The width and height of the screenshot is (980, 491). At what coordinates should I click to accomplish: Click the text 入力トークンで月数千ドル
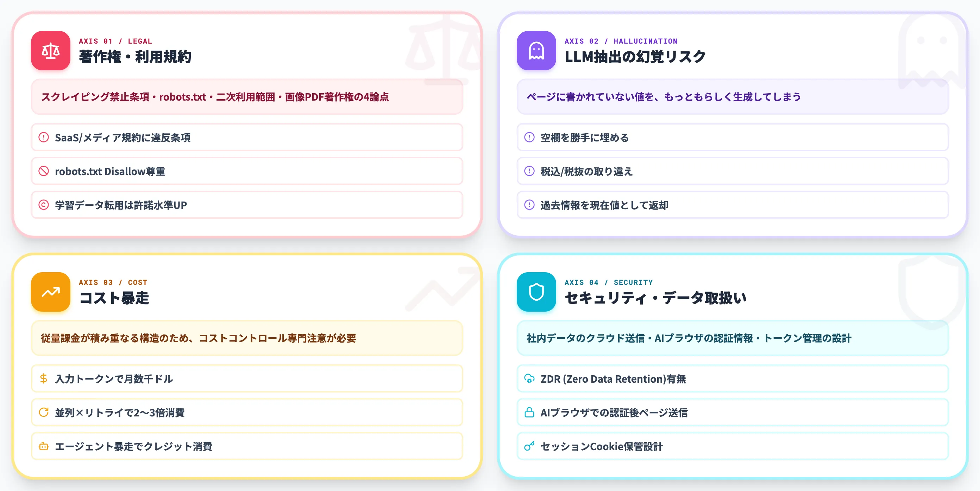[x=114, y=379]
